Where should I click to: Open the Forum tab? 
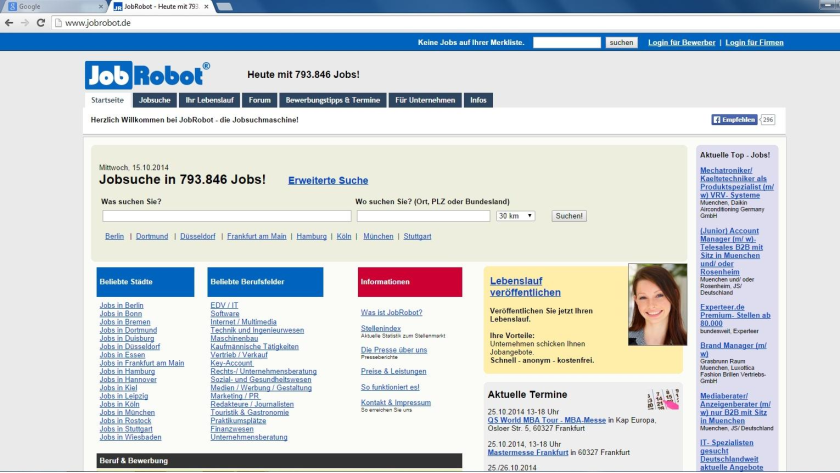coord(259,100)
